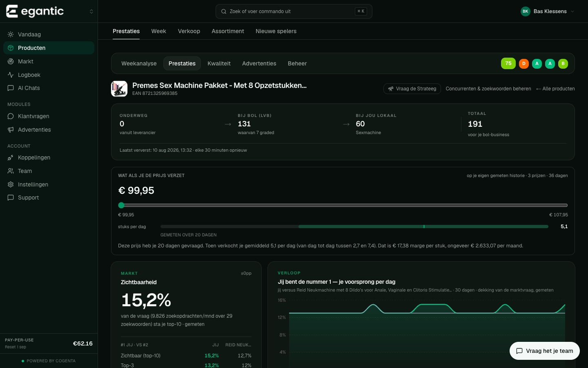588x368 pixels.
Task: Click the 'Jij bent de nummer 1' chart heading
Action: pos(336,282)
